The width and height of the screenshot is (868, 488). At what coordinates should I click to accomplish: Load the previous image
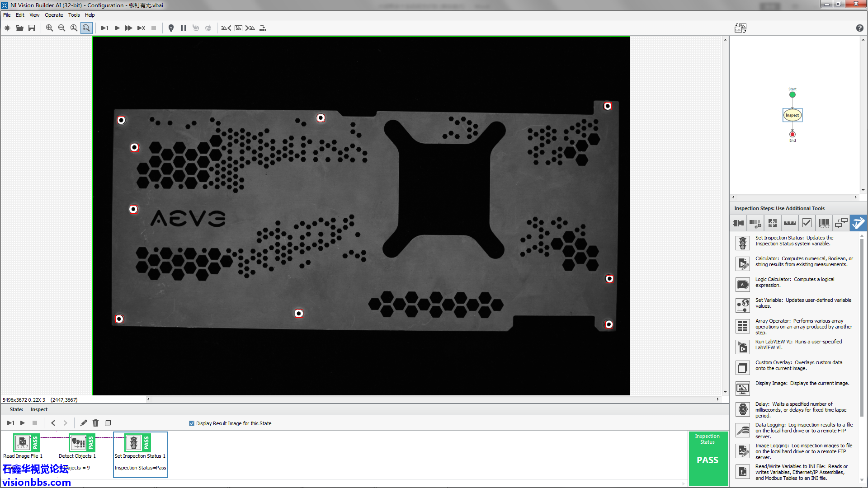[x=226, y=28]
